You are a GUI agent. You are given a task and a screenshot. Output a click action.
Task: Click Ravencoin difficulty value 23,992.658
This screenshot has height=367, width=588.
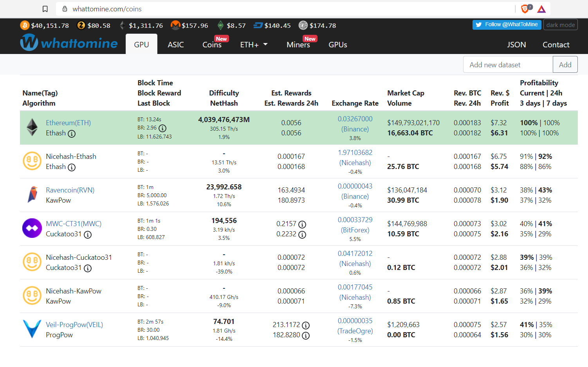[x=224, y=187]
